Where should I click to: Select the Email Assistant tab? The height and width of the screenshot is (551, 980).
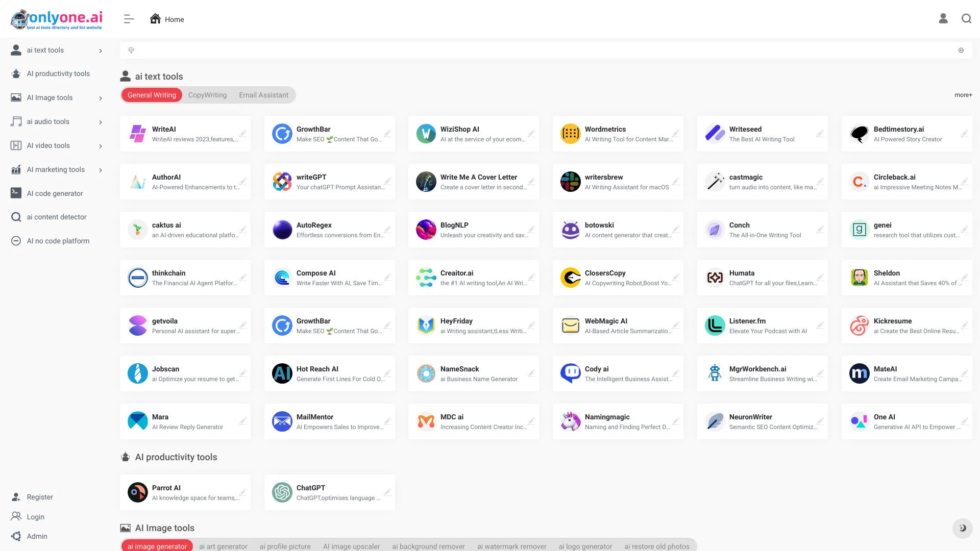tap(263, 95)
